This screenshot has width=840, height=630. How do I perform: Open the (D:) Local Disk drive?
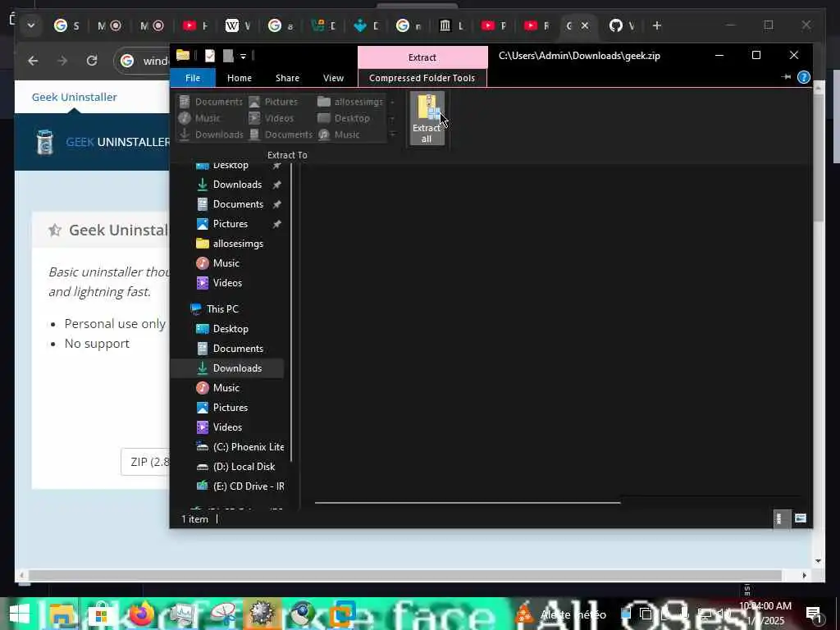(235, 467)
